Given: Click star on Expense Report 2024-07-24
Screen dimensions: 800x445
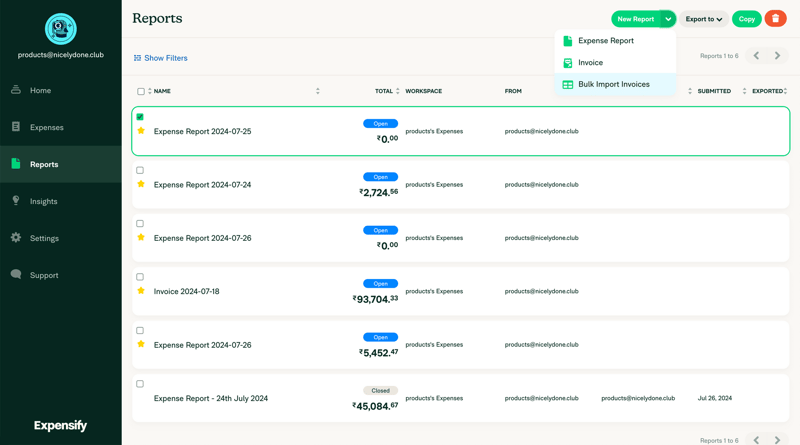Looking at the screenshot, I should (141, 184).
